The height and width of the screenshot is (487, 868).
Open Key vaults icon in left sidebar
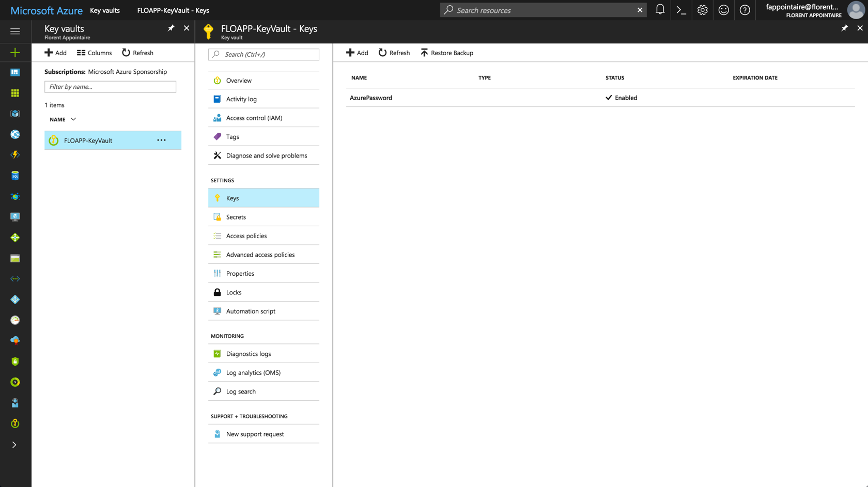pos(15,423)
